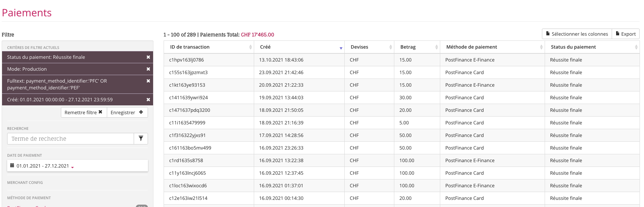Screen dimensions: 644x207
Task: Click transaction ID c1rd1635s8758
Action: [x=186, y=160]
